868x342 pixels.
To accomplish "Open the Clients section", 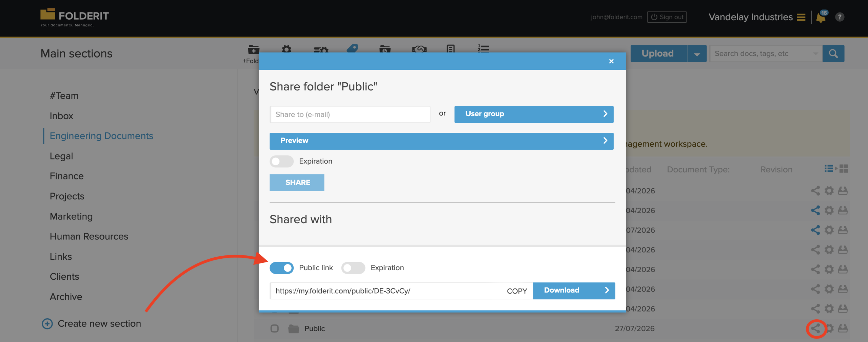I will 64,277.
